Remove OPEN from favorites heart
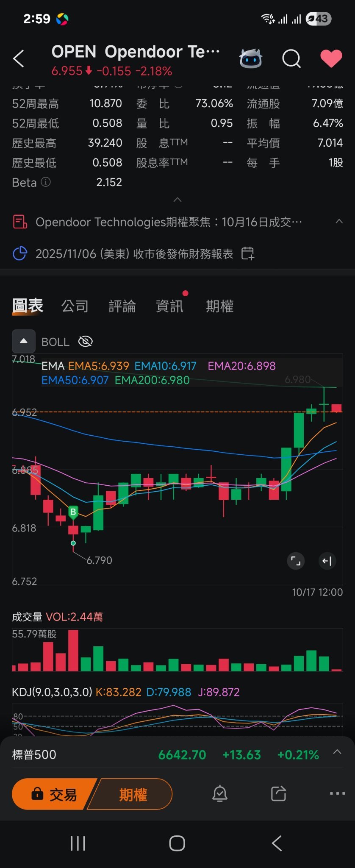The width and height of the screenshot is (355, 868). point(331,58)
